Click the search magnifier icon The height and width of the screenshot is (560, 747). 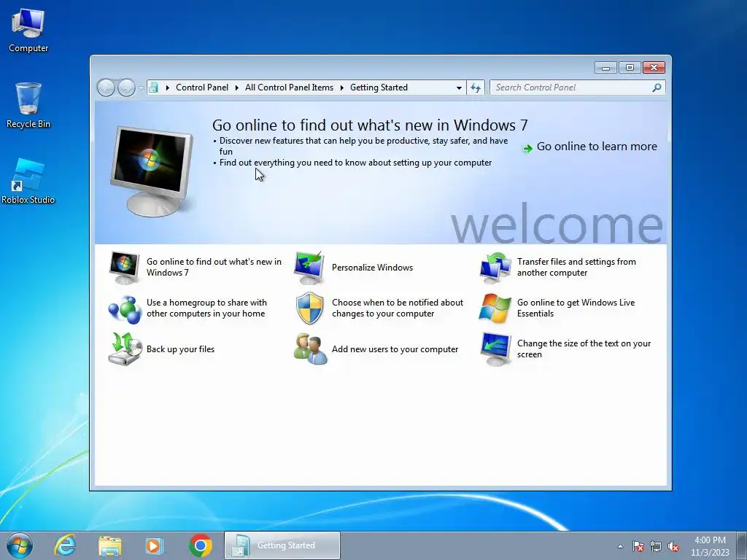pyautogui.click(x=657, y=87)
